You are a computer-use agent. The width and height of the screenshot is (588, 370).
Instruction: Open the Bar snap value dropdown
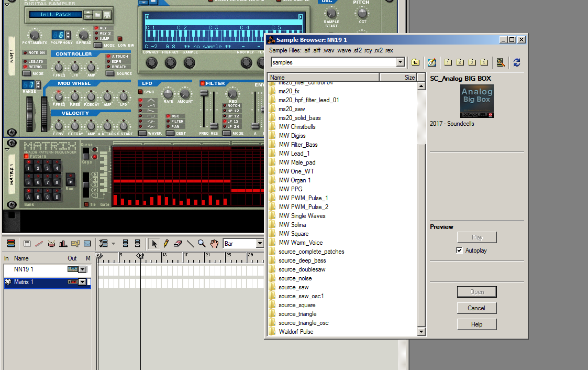[x=260, y=244]
